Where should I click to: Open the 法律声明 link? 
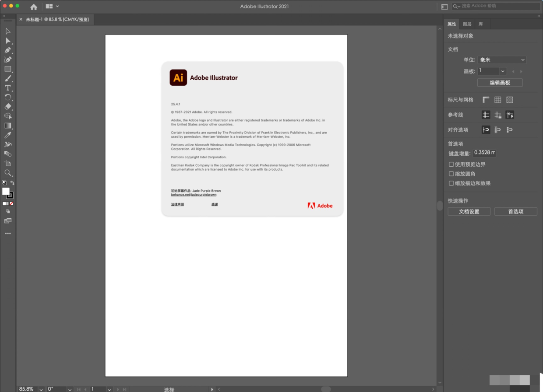pyautogui.click(x=177, y=205)
